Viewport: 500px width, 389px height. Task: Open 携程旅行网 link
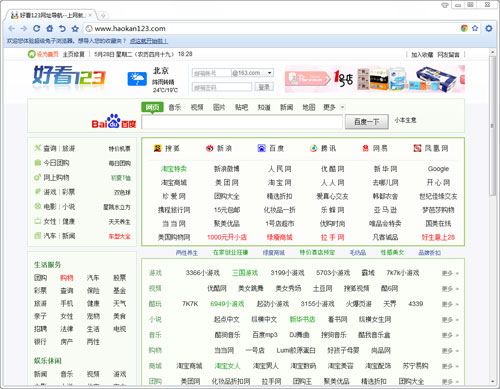pyautogui.click(x=174, y=210)
